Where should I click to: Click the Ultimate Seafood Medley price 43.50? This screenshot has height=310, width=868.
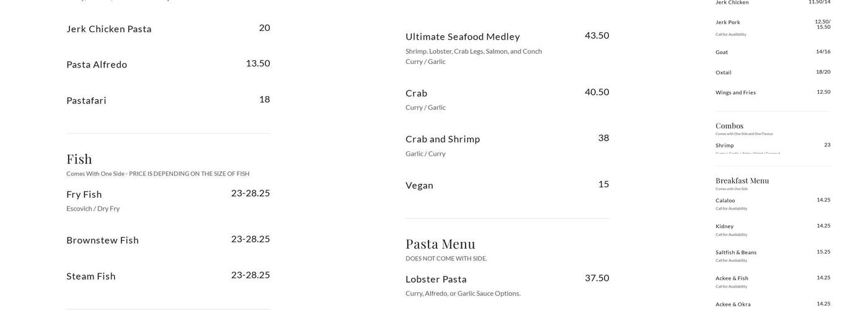(x=596, y=35)
